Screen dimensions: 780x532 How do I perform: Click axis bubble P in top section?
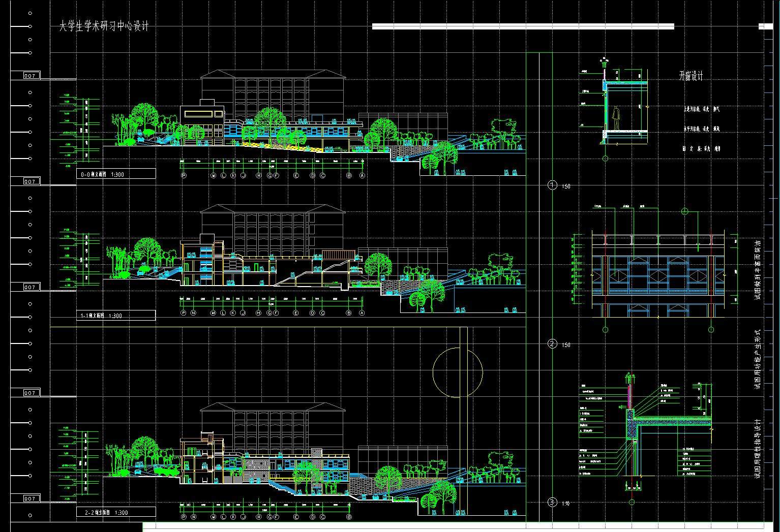click(184, 176)
